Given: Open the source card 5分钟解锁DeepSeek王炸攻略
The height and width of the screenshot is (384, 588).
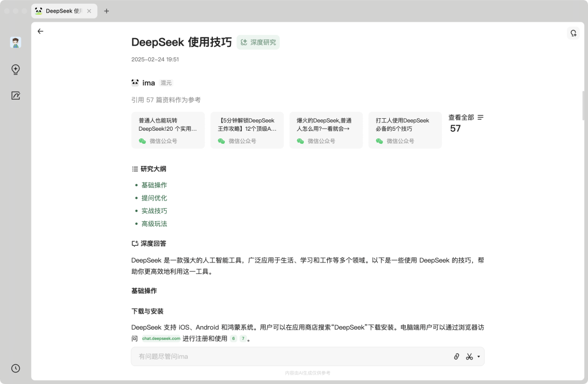Looking at the screenshot, I should [x=247, y=130].
